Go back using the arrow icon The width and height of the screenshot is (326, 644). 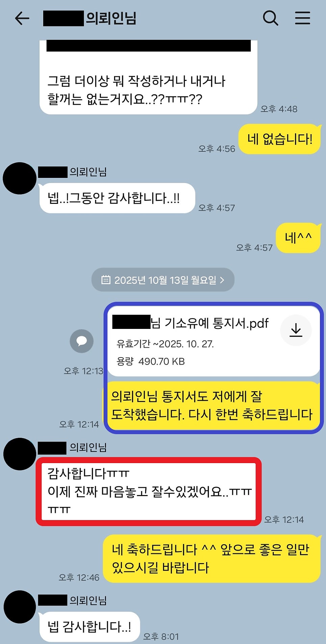22,18
